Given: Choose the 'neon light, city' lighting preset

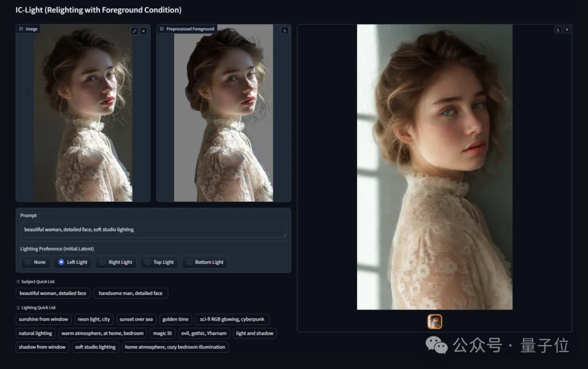Looking at the screenshot, I should click(94, 319).
